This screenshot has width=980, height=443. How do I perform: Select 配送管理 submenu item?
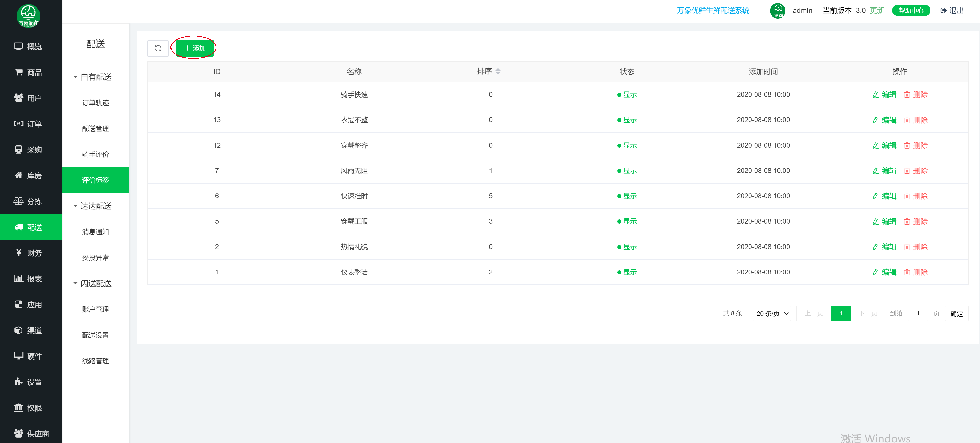pos(96,129)
